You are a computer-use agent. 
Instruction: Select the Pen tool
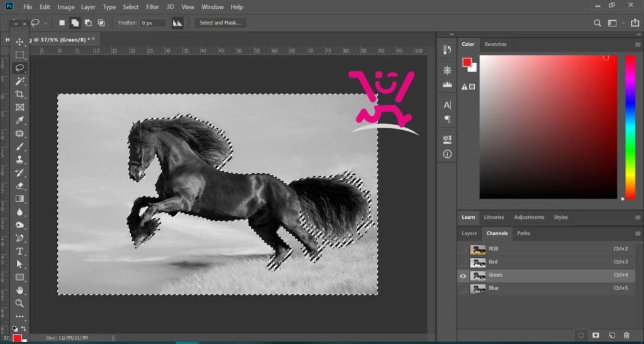point(19,238)
